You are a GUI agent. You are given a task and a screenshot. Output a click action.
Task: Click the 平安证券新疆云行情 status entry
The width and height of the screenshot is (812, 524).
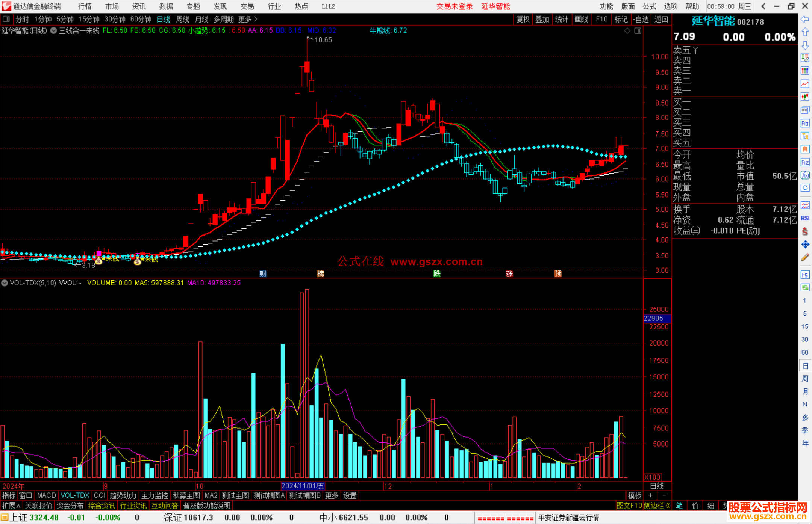click(568, 518)
